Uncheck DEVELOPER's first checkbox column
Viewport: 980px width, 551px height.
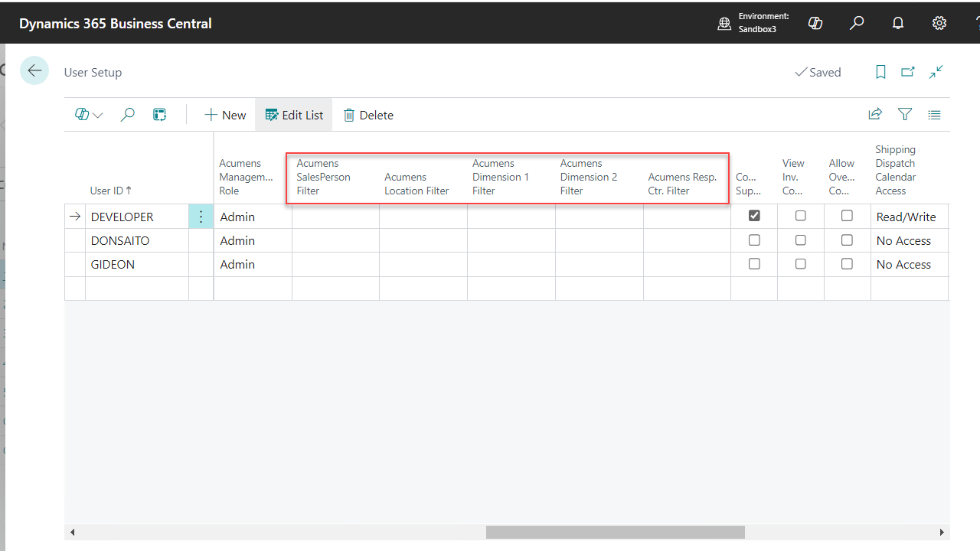(x=754, y=216)
